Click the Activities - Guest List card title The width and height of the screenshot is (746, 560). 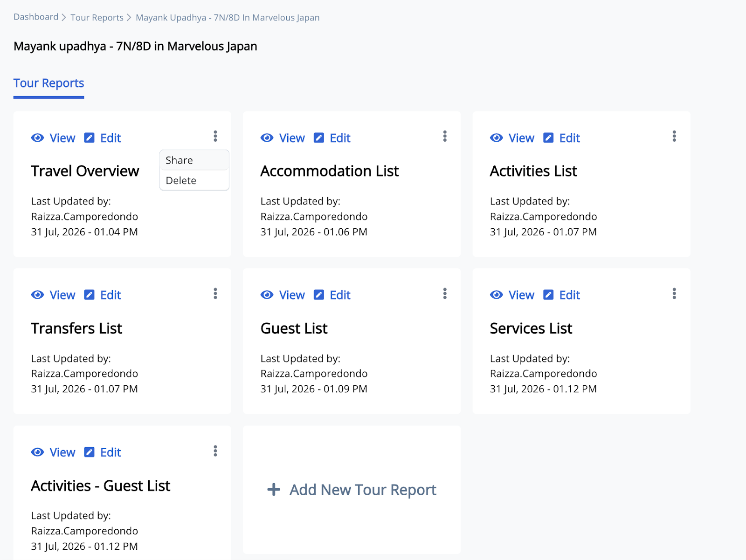pos(101,486)
